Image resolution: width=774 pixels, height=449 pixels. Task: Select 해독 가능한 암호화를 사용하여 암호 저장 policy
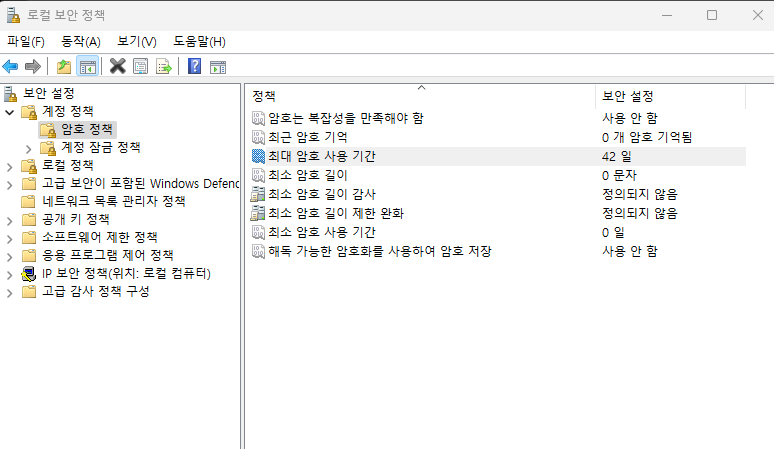[x=380, y=251]
